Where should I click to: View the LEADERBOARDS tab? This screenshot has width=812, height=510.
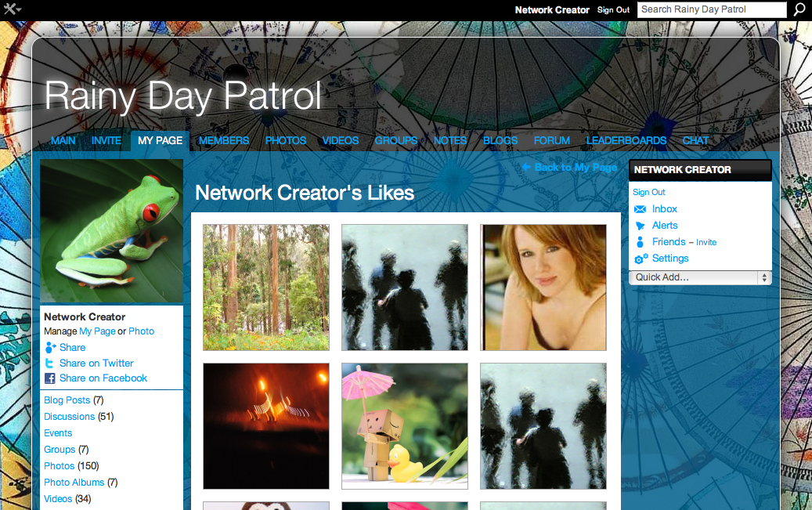(626, 140)
